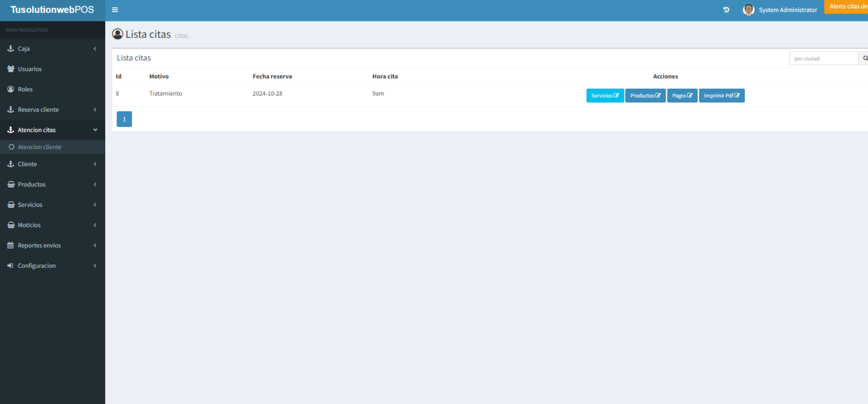
Task: Click the cyan Servicios action button
Action: [605, 95]
